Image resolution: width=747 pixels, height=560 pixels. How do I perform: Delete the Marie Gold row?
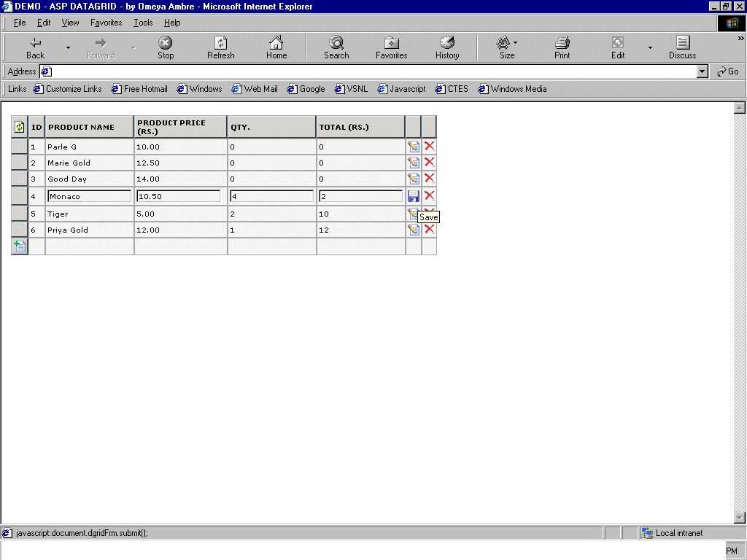[430, 163]
